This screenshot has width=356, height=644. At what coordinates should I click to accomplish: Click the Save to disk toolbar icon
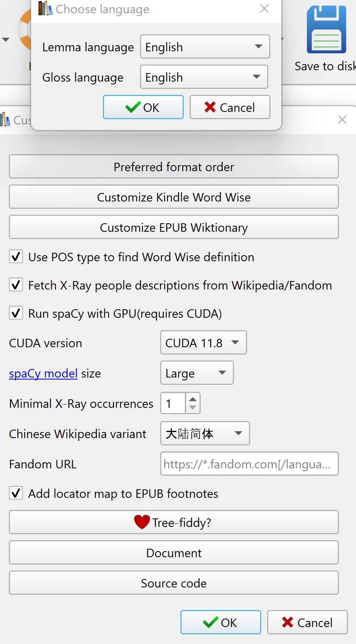[327, 29]
